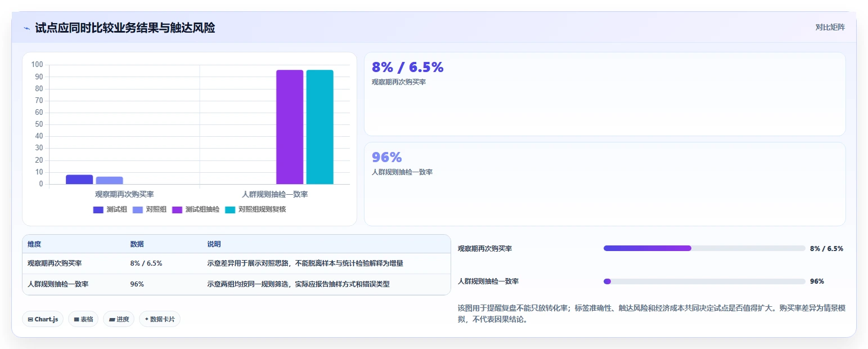Click the 100 y-axis tick label
Image resolution: width=868 pixels, height=349 pixels.
[x=37, y=65]
